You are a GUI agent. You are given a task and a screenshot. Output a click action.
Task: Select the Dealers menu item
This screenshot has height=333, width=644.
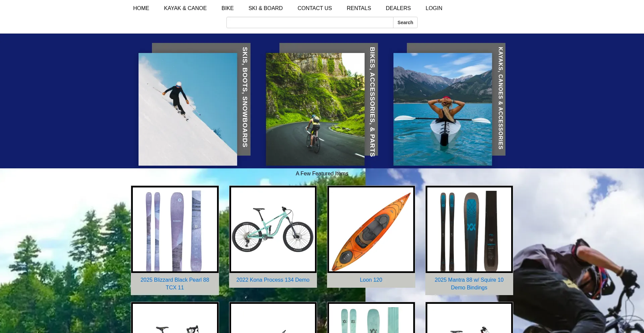(x=398, y=8)
